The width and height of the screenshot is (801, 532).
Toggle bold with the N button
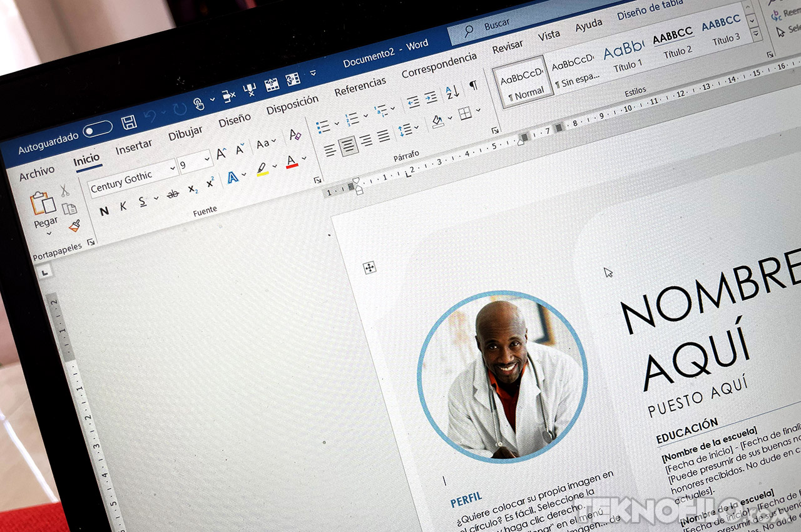[x=104, y=212]
